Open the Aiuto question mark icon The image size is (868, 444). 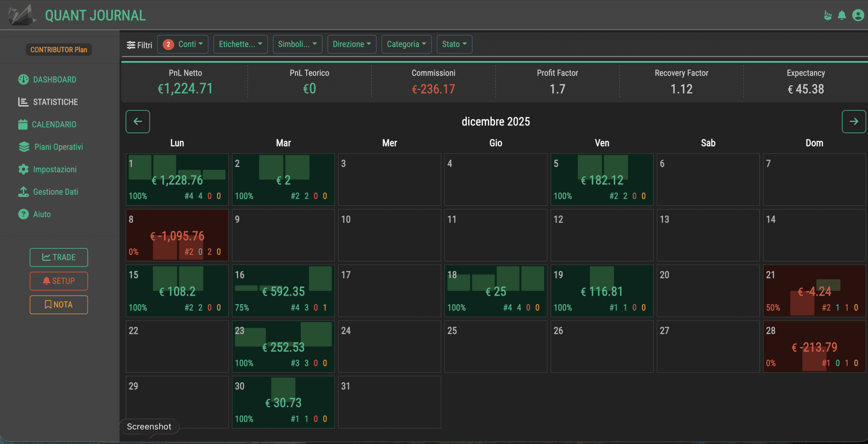[23, 214]
